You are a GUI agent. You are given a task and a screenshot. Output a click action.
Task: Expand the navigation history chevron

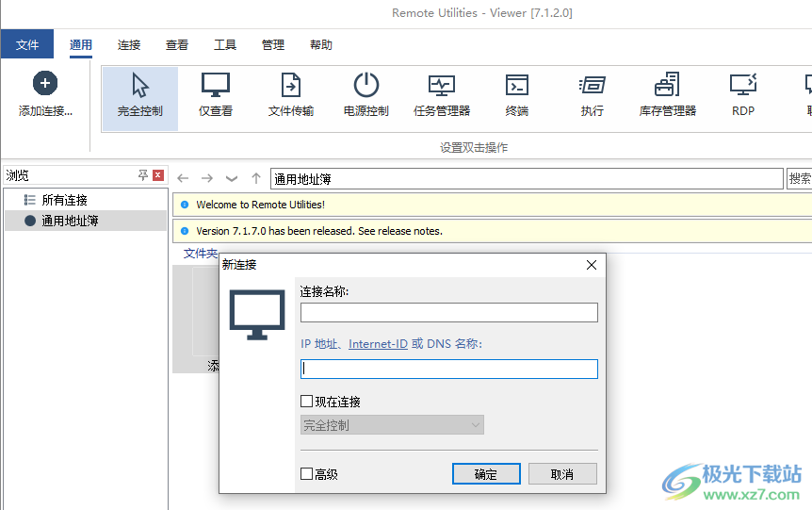click(232, 179)
